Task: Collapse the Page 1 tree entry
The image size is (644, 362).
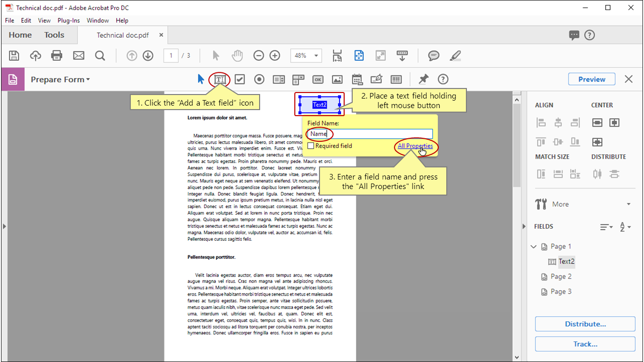Action: pyautogui.click(x=534, y=246)
